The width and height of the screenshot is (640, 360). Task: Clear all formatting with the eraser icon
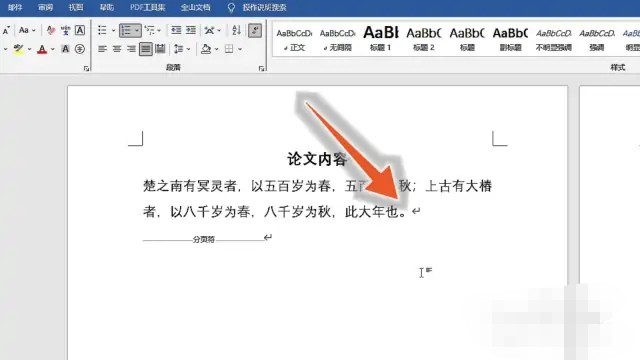coord(51,31)
